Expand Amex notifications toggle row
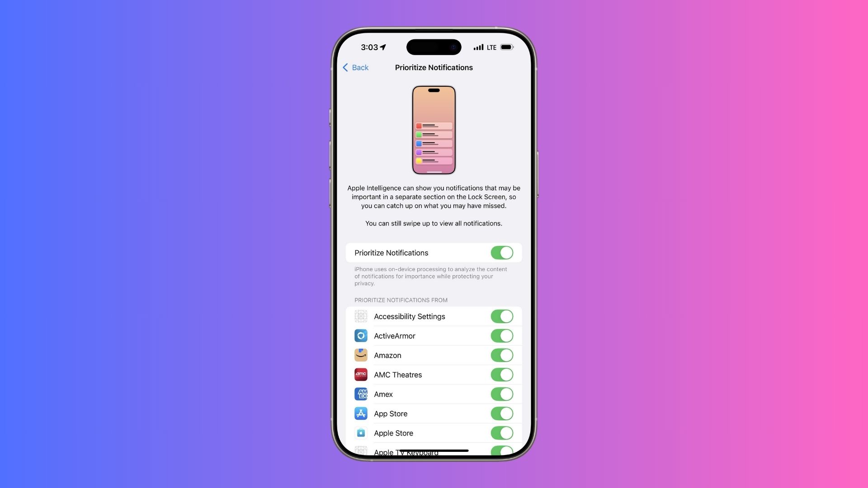Image resolution: width=868 pixels, height=488 pixels. click(x=434, y=394)
